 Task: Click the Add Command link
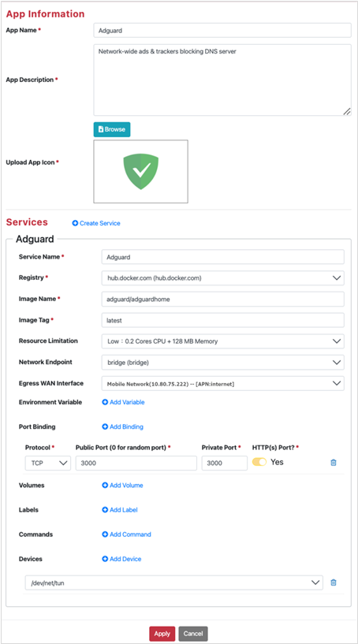127,534
